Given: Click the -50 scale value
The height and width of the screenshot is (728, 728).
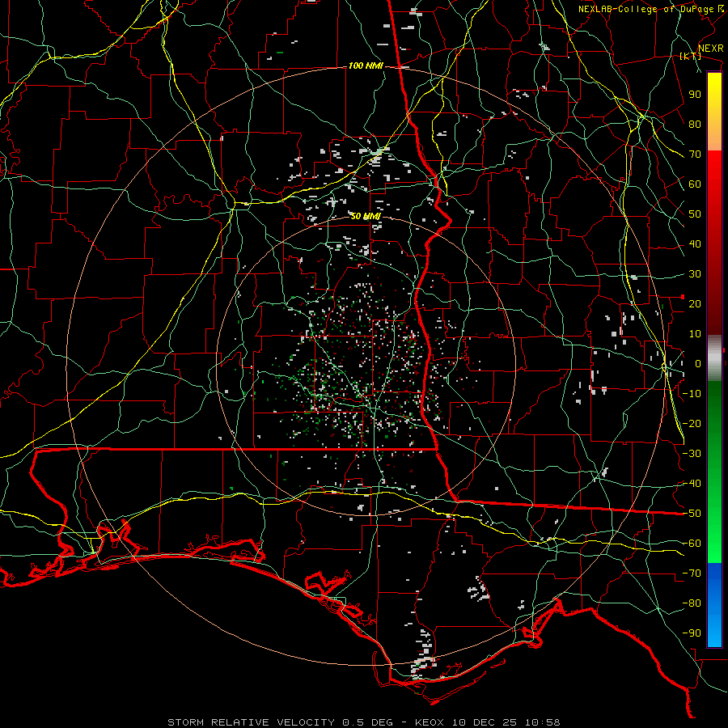Looking at the screenshot, I should (692, 514).
